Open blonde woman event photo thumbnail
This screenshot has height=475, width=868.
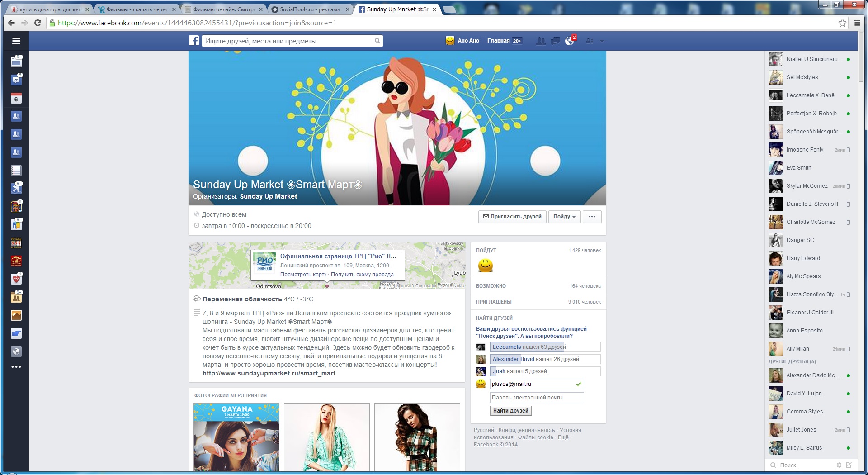(327, 437)
